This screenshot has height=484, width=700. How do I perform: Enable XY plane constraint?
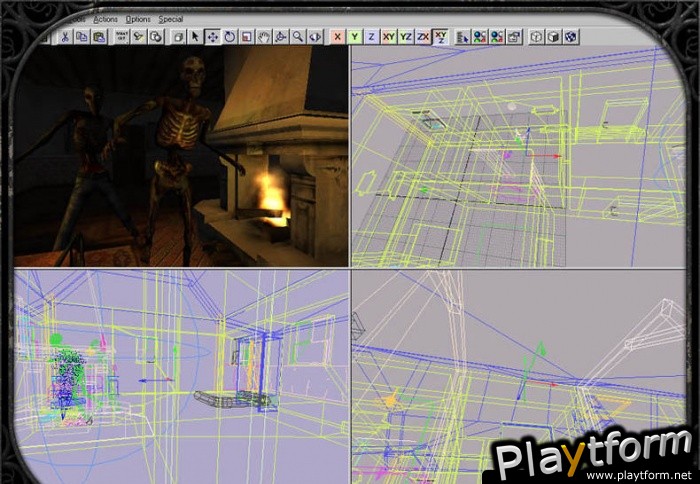(x=388, y=37)
